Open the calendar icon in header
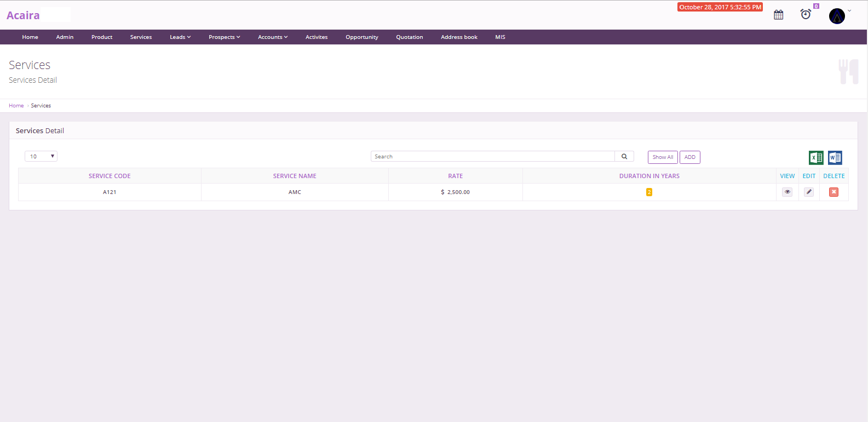Image resolution: width=868 pixels, height=422 pixels. coord(778,15)
